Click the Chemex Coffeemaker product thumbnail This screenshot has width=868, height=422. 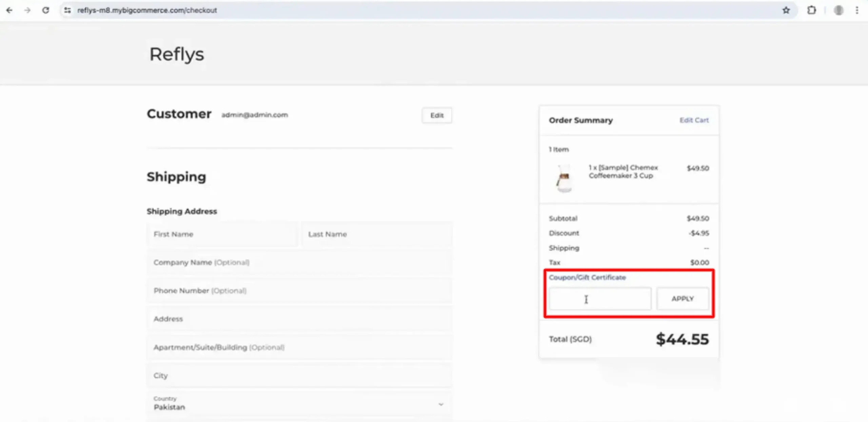[x=564, y=178]
